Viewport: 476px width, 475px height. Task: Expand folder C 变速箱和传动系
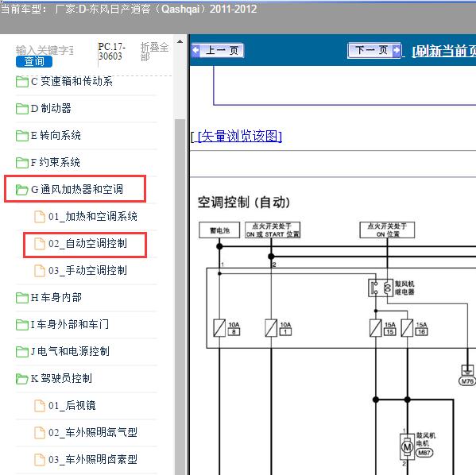coord(72,81)
